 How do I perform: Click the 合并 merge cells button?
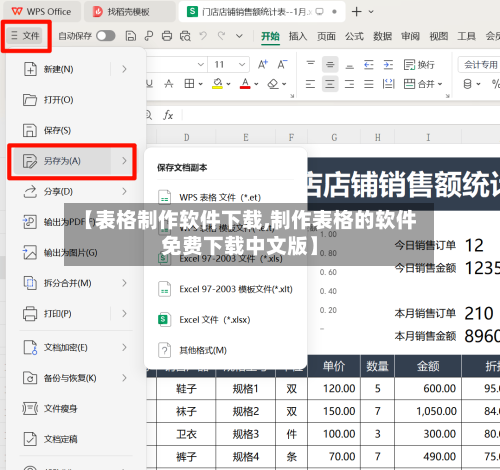[x=423, y=84]
